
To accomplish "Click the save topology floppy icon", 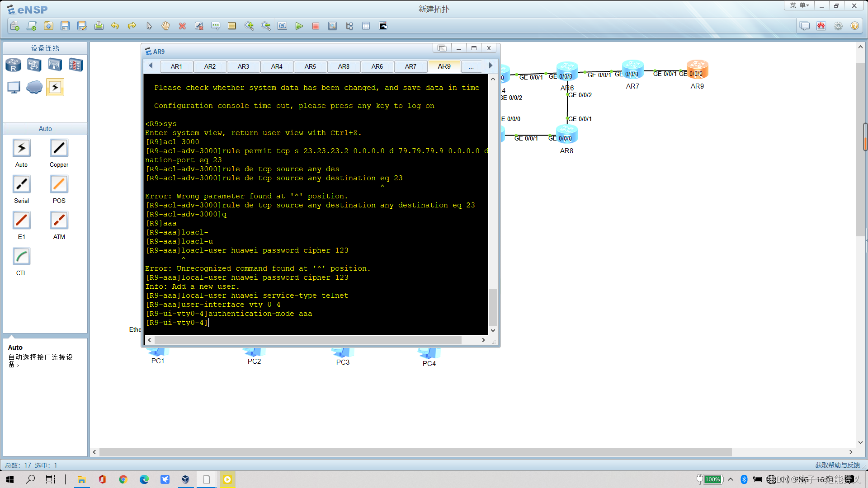I will (x=65, y=26).
